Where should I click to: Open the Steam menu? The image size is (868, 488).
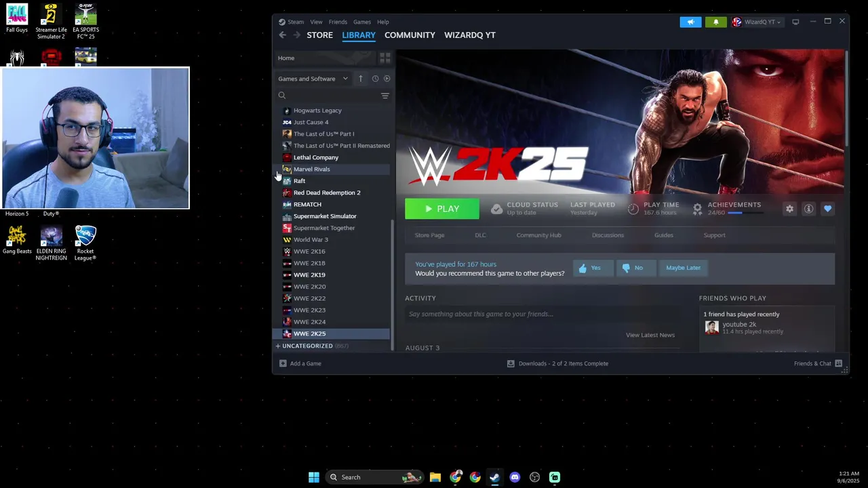tap(296, 22)
